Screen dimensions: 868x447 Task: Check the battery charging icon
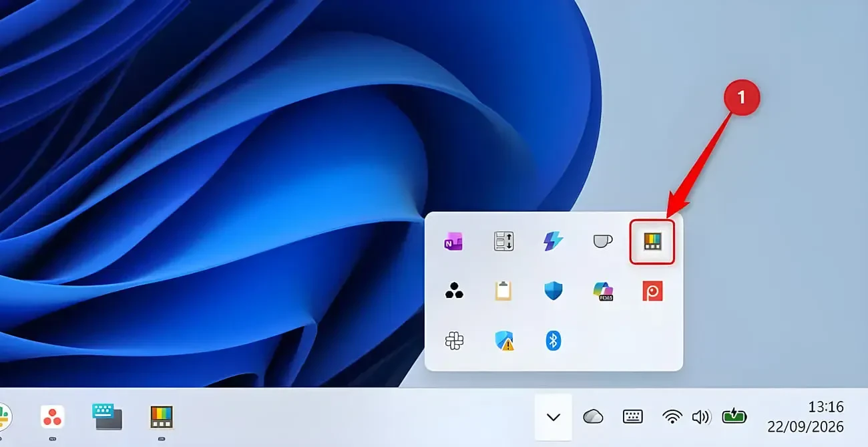[x=734, y=417]
